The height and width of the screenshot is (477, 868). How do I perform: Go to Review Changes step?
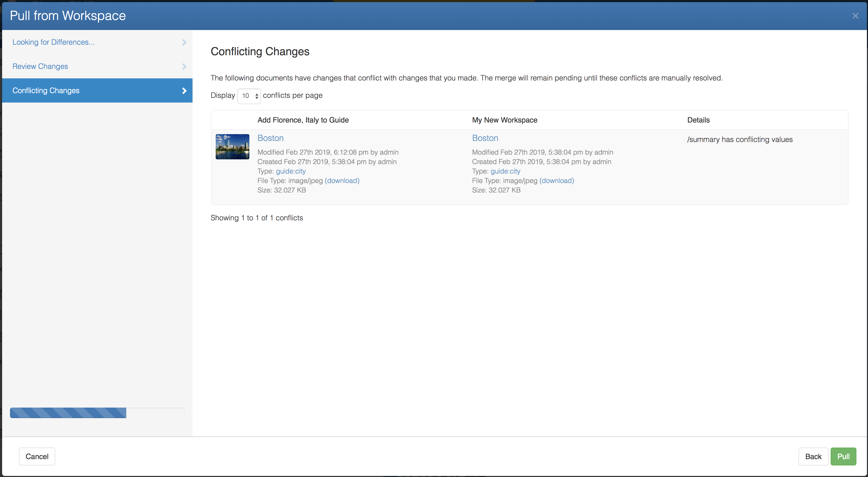point(40,66)
